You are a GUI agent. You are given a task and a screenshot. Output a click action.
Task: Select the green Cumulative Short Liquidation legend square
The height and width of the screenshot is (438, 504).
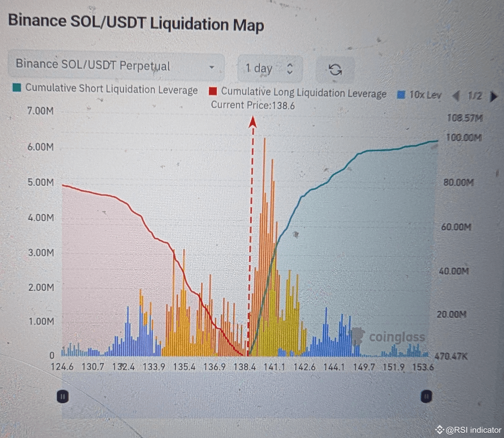click(x=17, y=88)
